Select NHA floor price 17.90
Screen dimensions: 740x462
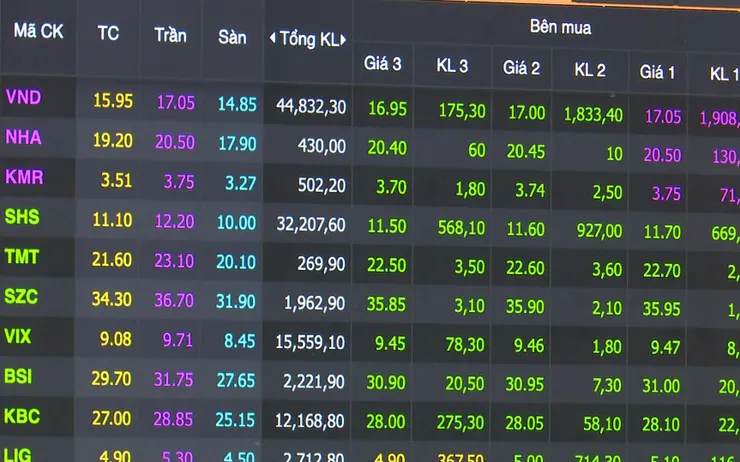point(237,144)
